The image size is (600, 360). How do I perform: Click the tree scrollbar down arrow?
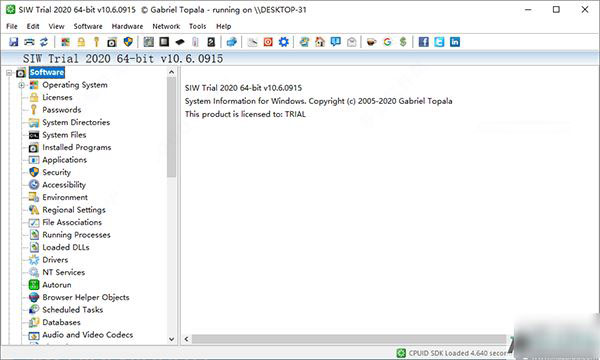pos(171,339)
